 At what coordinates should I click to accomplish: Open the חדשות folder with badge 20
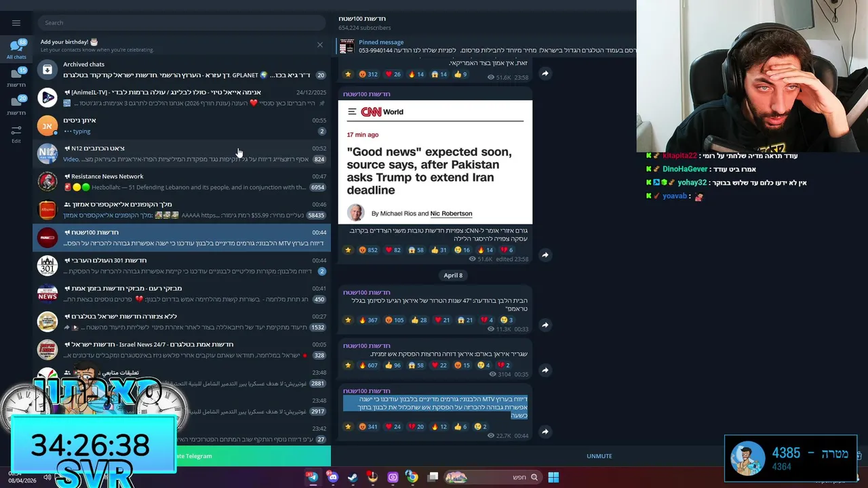click(16, 105)
